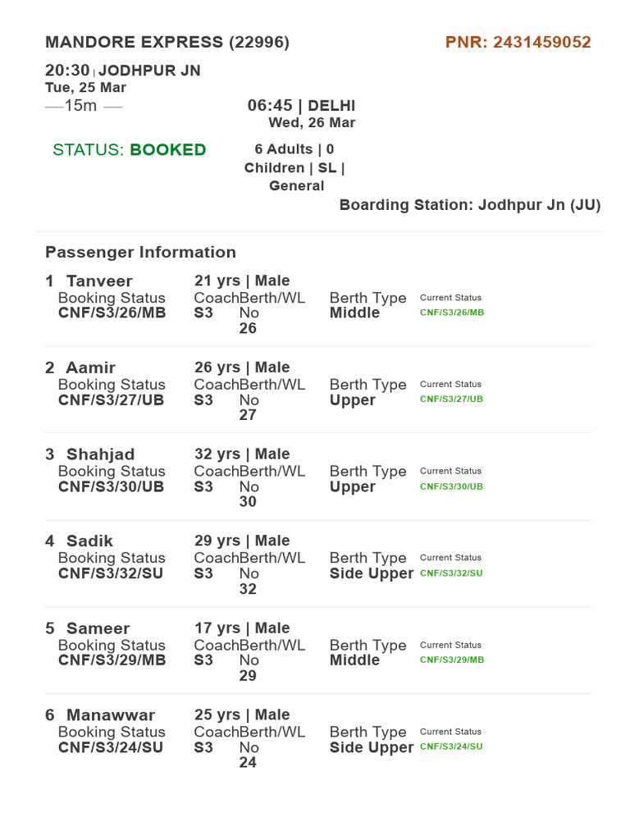
Task: Click arrival 06:45 DELHI text
Action: (x=301, y=106)
